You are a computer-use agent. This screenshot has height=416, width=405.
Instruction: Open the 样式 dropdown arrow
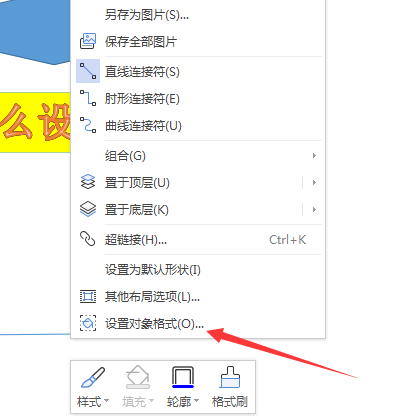[x=106, y=400]
